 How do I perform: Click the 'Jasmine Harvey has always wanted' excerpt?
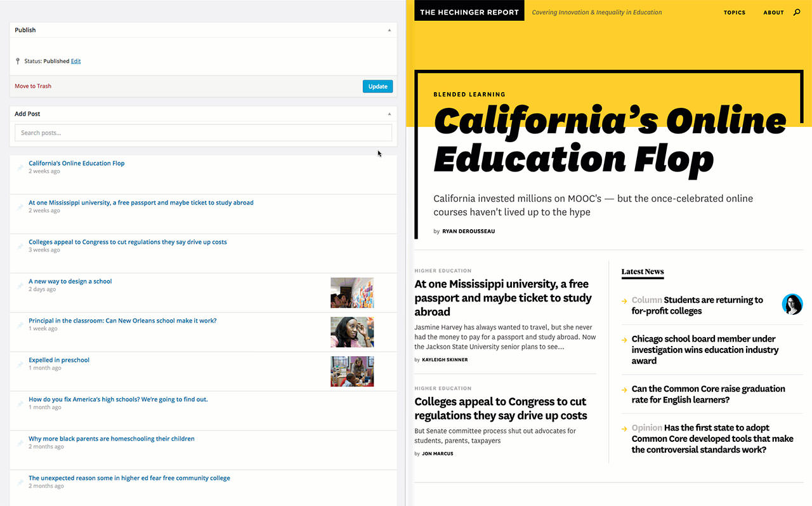[505, 337]
